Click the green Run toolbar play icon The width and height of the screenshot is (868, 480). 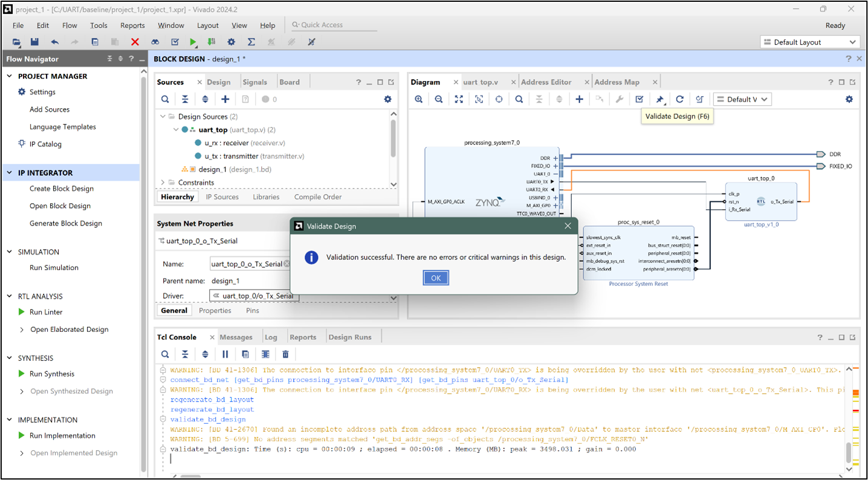[193, 42]
